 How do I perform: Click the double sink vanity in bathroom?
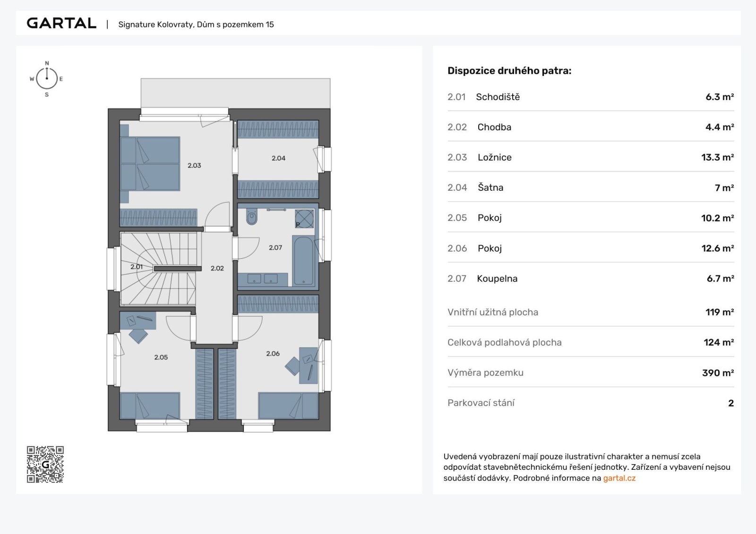coord(263,279)
